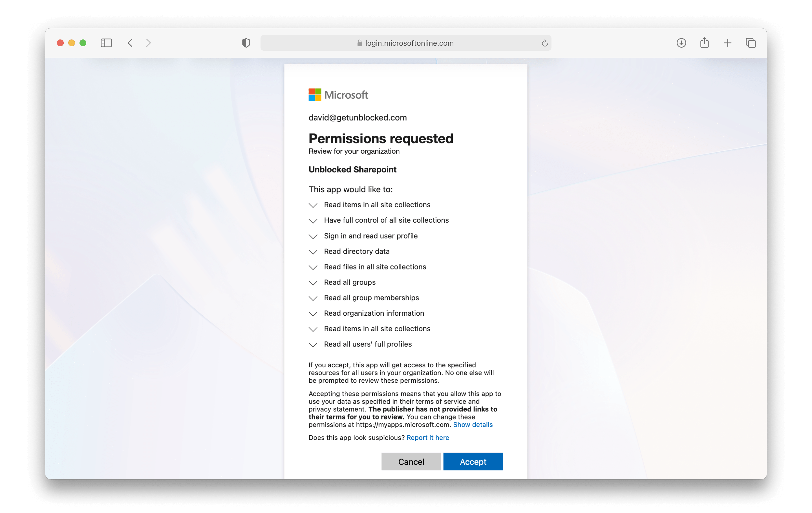Screen dimensions: 812x513
Task: Minimize the window using yellow button
Action: tap(72, 43)
